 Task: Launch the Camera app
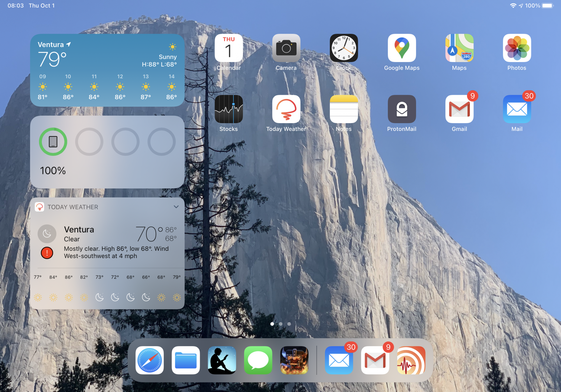pos(286,48)
